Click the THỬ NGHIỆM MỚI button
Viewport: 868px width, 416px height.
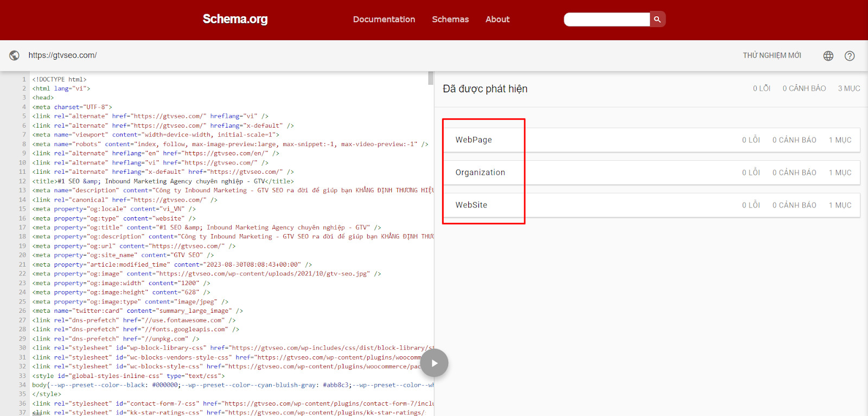(x=771, y=55)
